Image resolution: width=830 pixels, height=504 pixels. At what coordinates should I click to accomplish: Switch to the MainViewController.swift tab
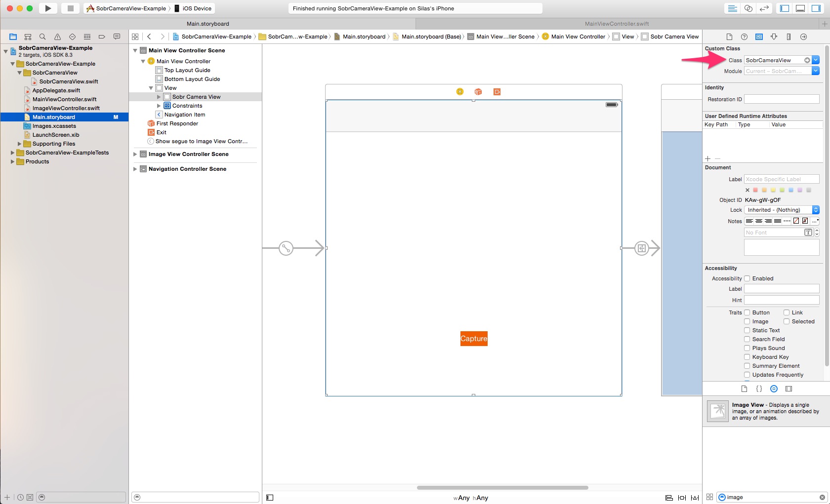tap(617, 24)
